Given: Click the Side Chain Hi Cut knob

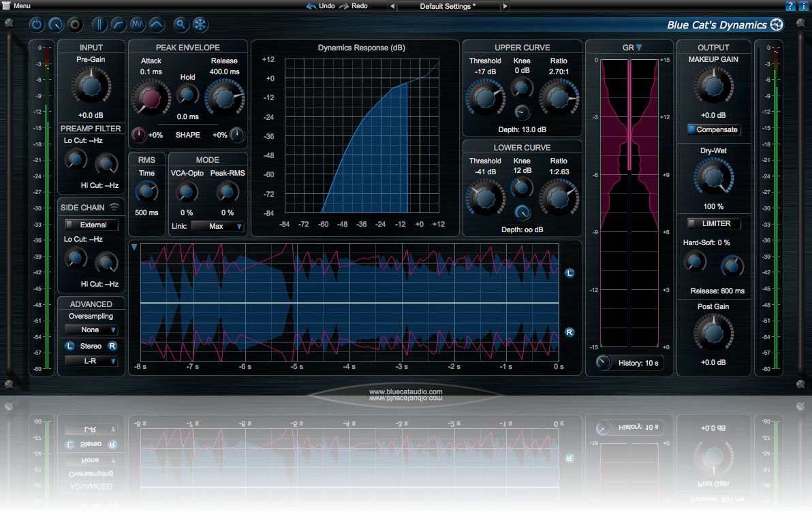Looking at the screenshot, I should (106, 262).
